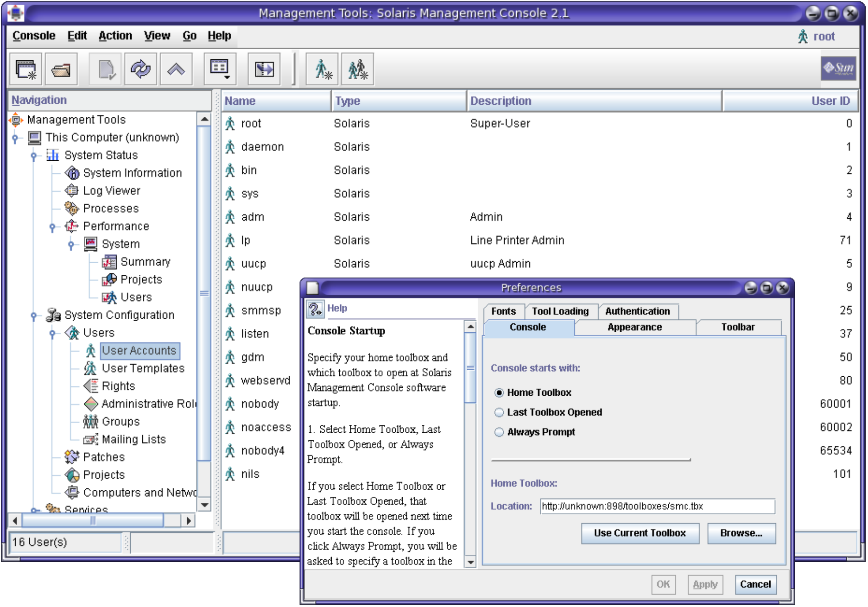
Task: Collapse the Users node under System Configuration
Action: (52, 334)
